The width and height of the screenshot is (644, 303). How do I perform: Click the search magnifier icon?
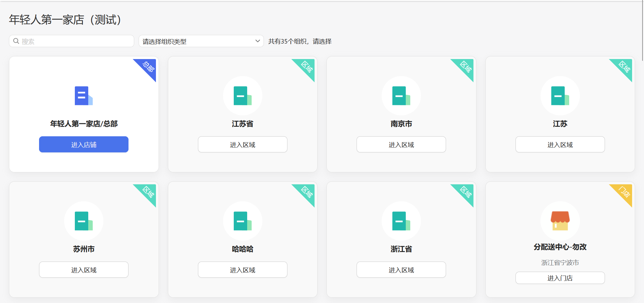click(16, 41)
